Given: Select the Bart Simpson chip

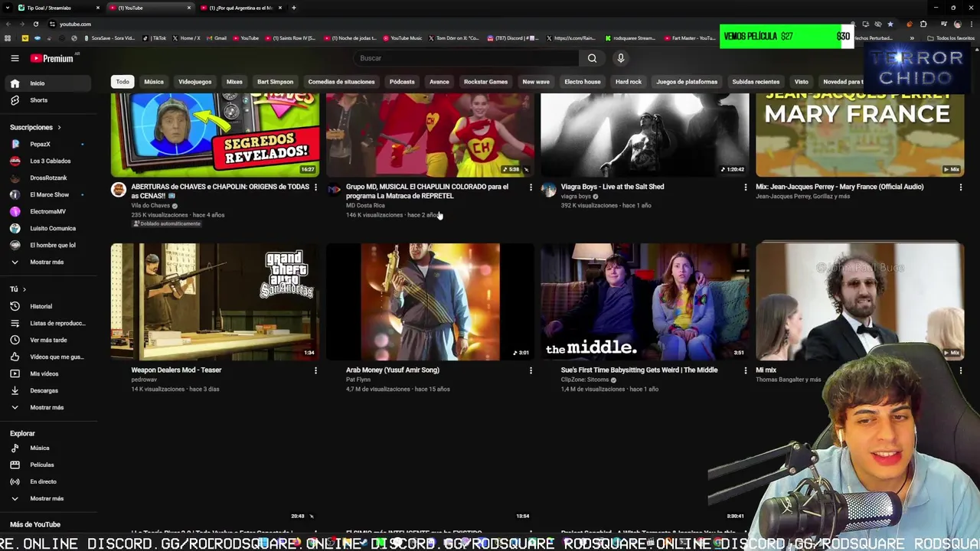Looking at the screenshot, I should pyautogui.click(x=275, y=82).
